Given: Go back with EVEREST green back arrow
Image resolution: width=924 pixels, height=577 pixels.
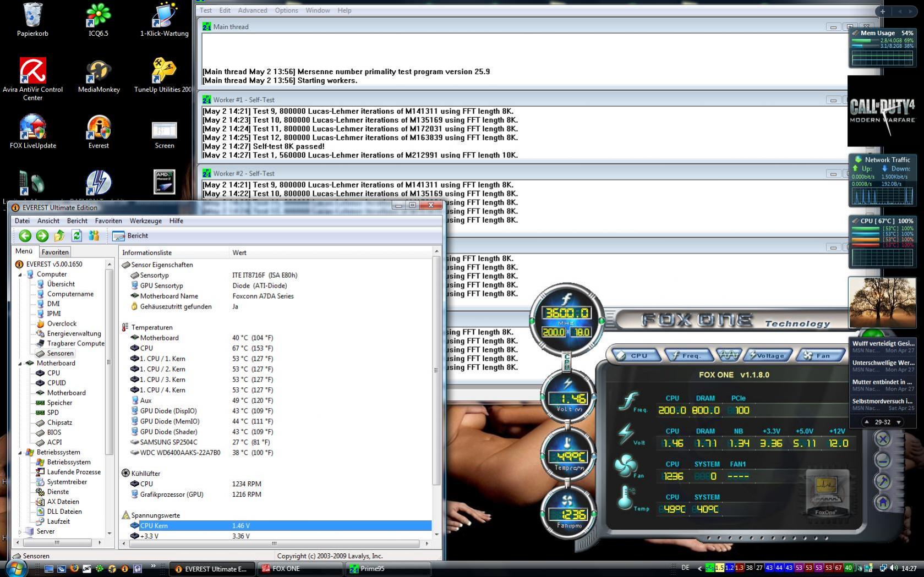Looking at the screenshot, I should coord(25,236).
